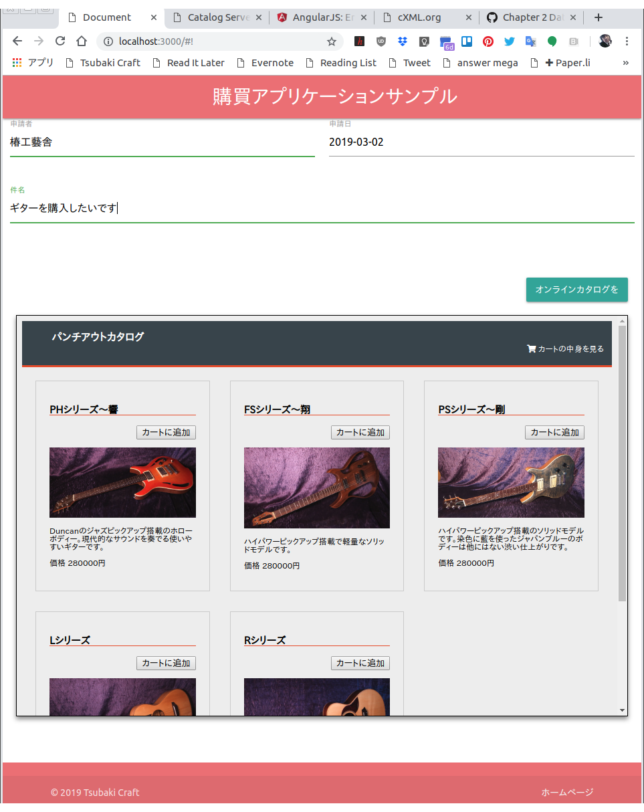Viewport: 644px width, 812px height.
Task: Open the overflow chevron on the bookmarks bar
Action: [626, 62]
